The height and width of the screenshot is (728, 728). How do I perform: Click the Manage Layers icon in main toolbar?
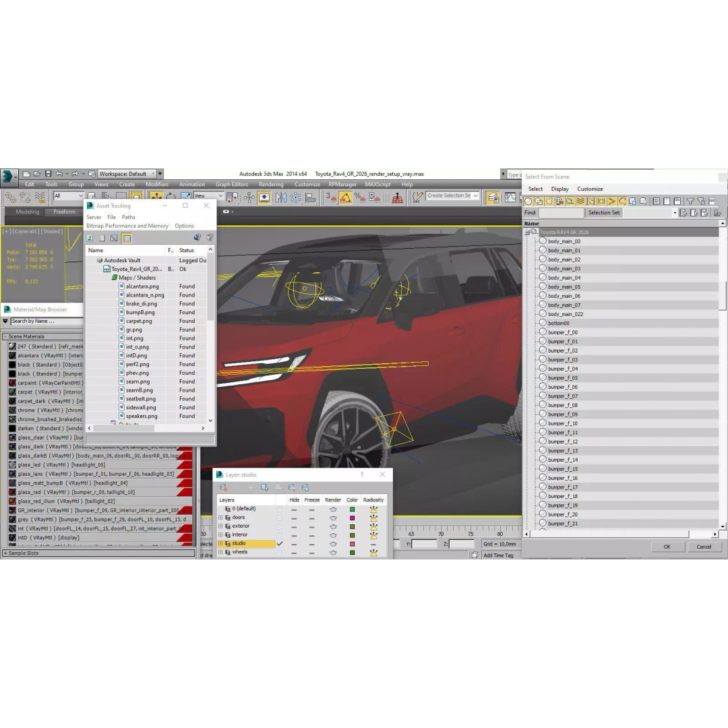[x=493, y=198]
